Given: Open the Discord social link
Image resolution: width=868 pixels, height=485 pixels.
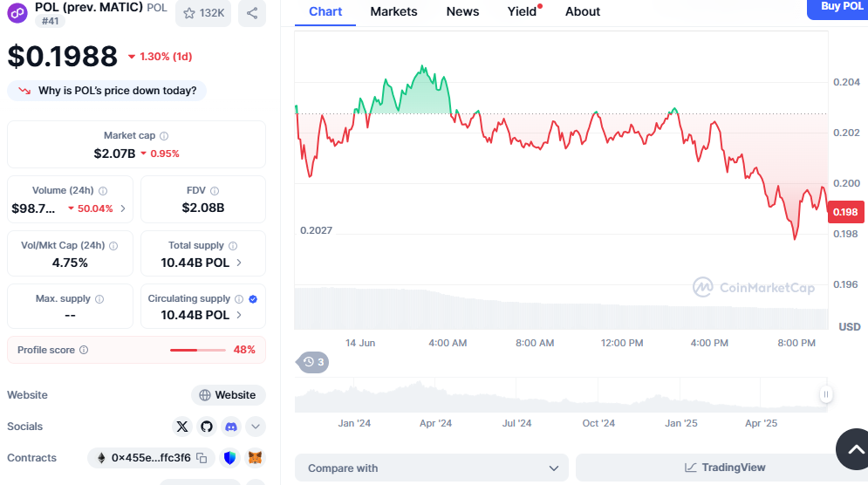Looking at the screenshot, I should tap(231, 427).
